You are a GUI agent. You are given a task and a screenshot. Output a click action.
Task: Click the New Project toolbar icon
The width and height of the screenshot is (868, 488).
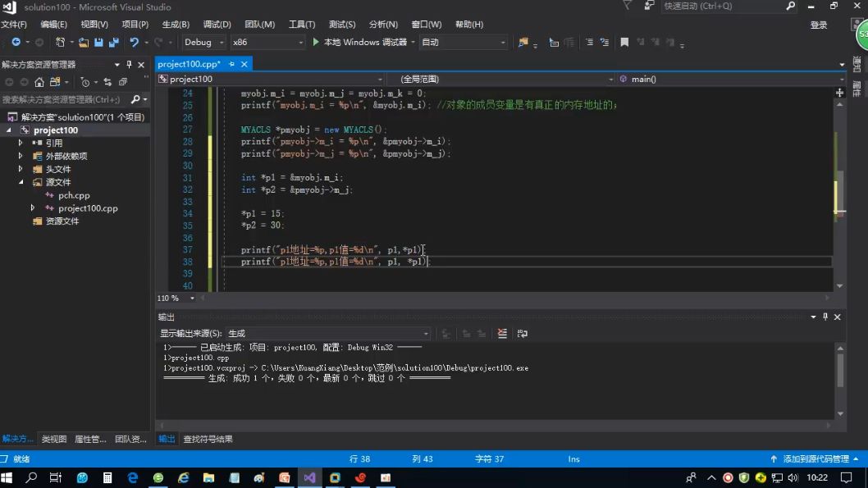tap(60, 42)
